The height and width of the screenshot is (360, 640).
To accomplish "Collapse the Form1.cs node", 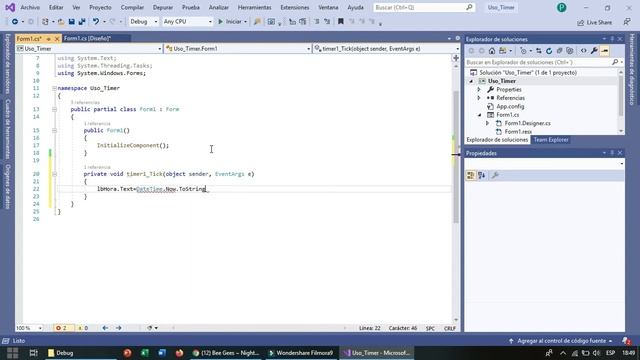I will [x=480, y=115].
